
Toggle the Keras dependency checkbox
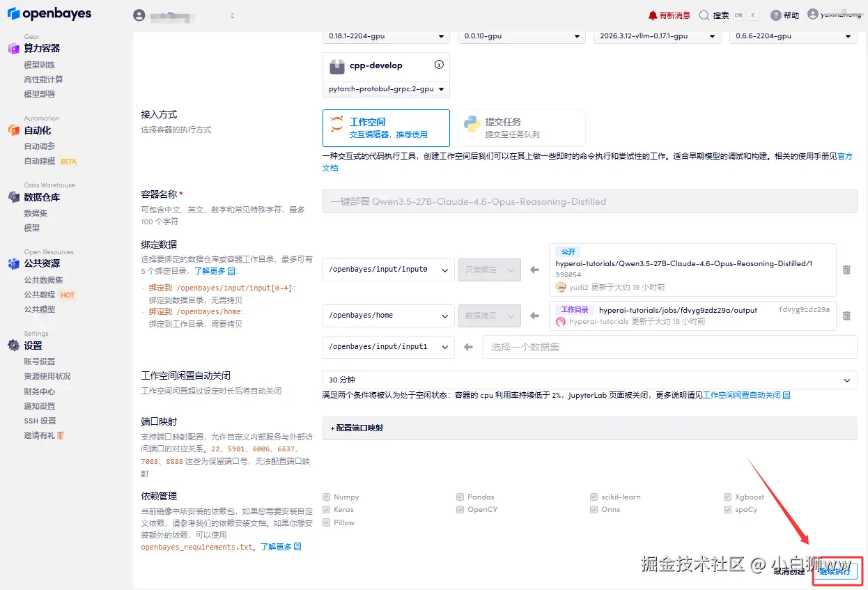tap(326, 509)
